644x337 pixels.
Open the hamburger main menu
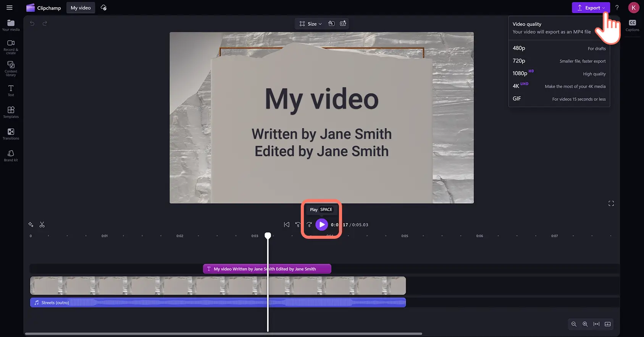10,8
